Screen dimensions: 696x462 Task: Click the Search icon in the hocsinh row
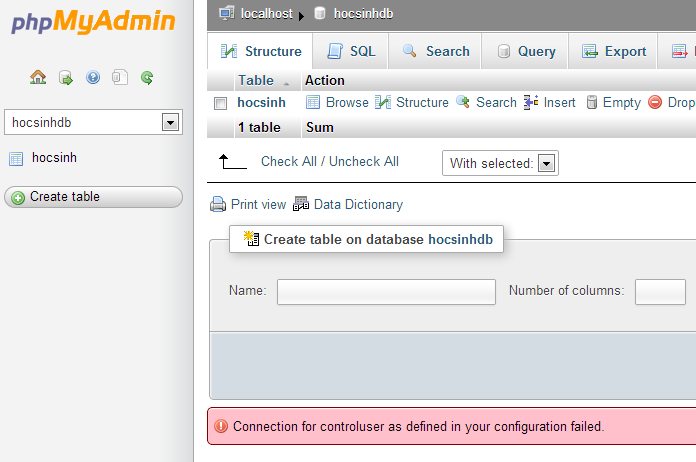tap(463, 102)
